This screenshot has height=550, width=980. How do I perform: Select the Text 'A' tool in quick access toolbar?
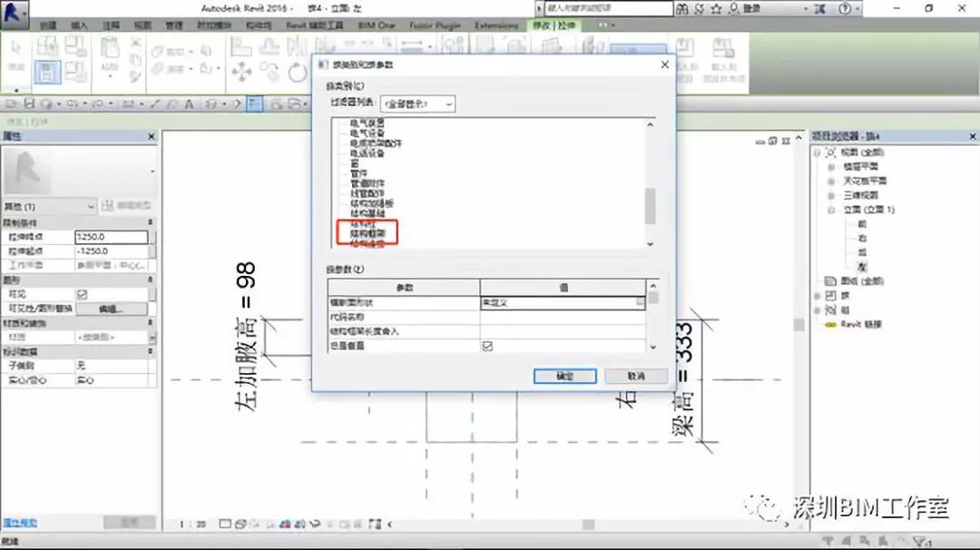pyautogui.click(x=189, y=104)
